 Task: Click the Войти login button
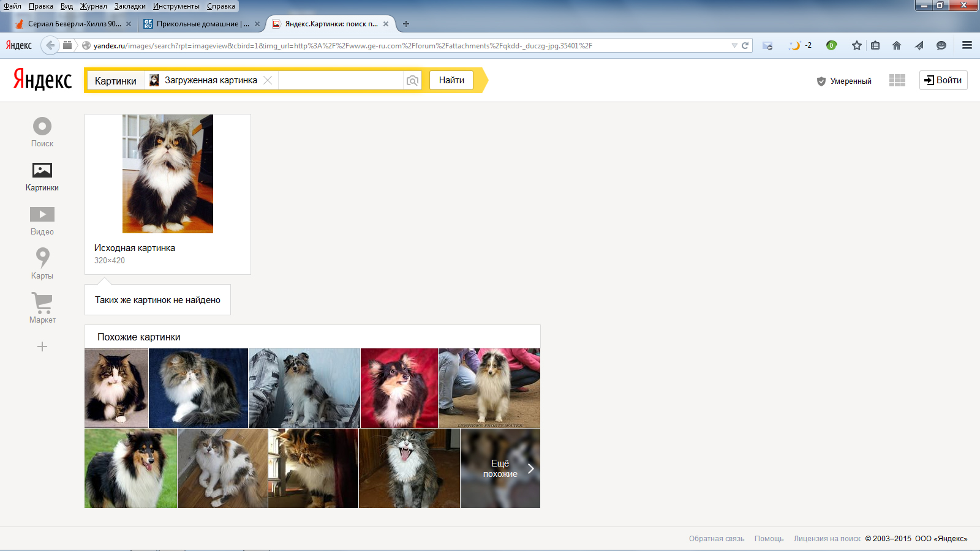click(x=943, y=80)
